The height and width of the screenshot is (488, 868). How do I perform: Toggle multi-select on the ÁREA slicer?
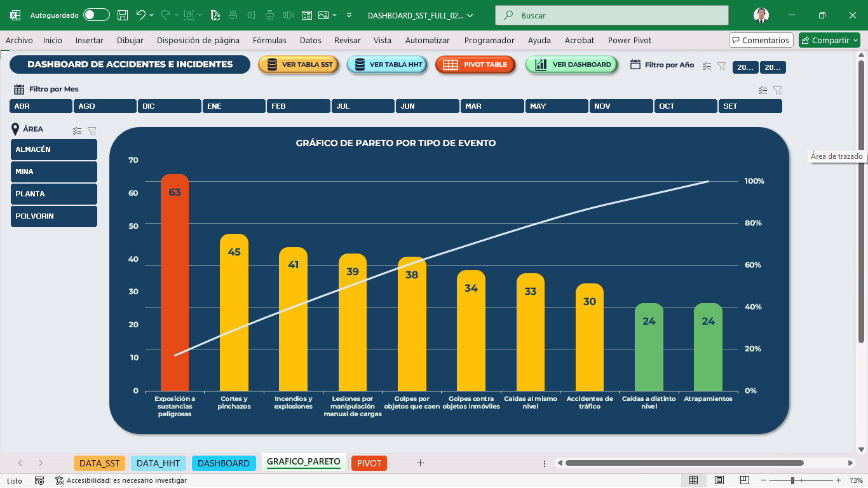tap(77, 131)
